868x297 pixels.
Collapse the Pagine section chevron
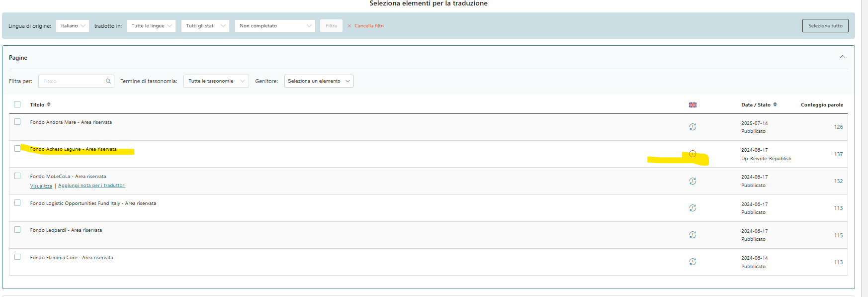click(843, 57)
